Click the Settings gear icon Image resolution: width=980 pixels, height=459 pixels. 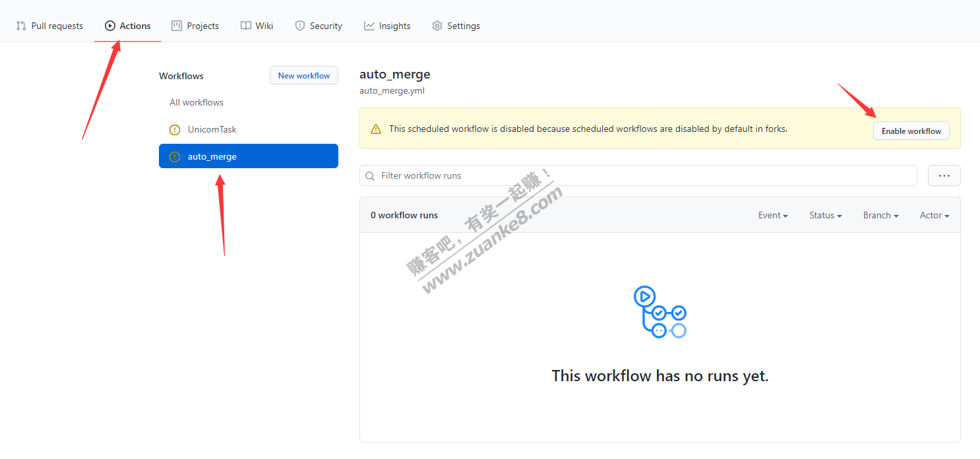pos(437,26)
